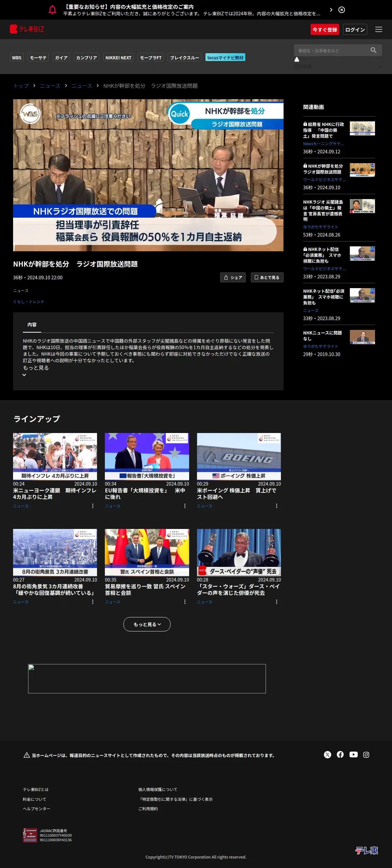Open options for 米ニューヨーク連銀 video
The image size is (392, 868).
pyautogui.click(x=93, y=506)
